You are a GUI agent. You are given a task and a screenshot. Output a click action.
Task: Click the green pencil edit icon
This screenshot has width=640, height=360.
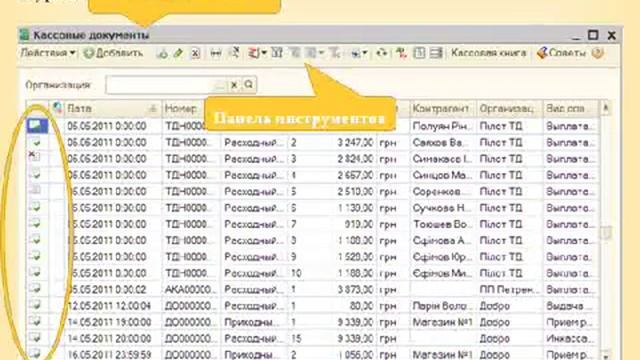(x=178, y=53)
